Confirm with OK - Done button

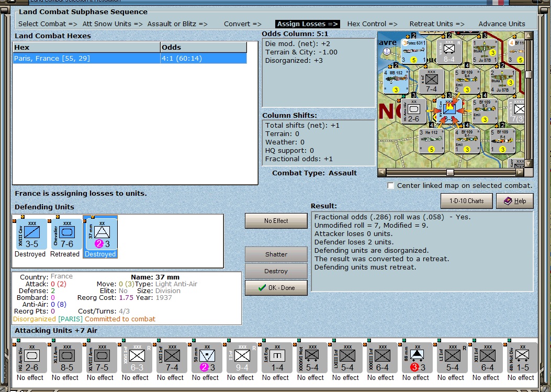(276, 287)
